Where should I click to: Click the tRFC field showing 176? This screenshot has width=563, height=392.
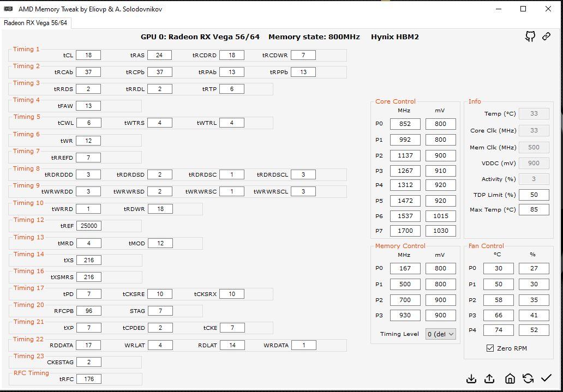[89, 379]
